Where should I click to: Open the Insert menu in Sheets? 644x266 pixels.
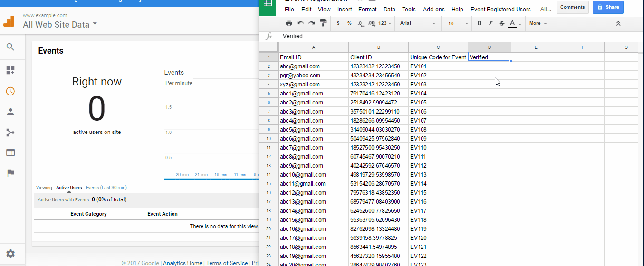(345, 9)
